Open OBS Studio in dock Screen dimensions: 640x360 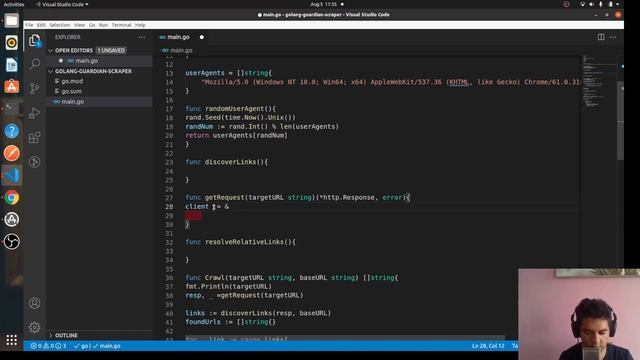click(11, 242)
